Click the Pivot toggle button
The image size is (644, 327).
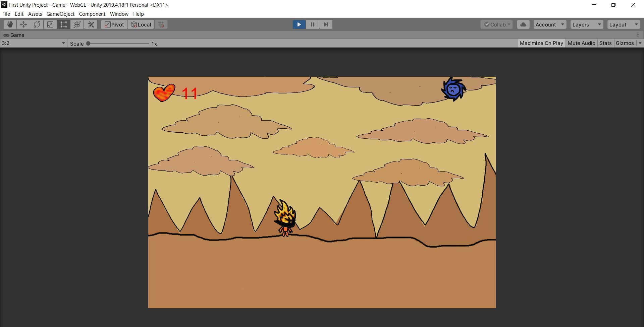pos(114,24)
